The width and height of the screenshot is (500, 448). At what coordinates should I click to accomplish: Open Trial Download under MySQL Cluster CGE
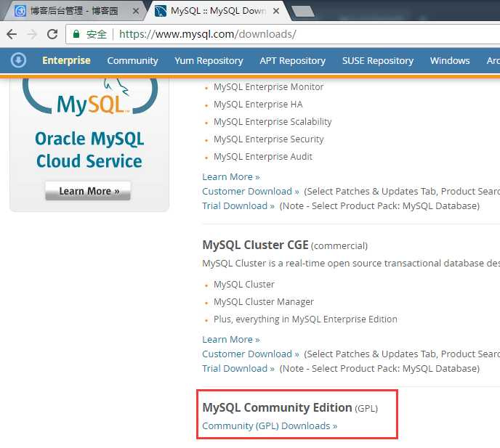coord(238,369)
